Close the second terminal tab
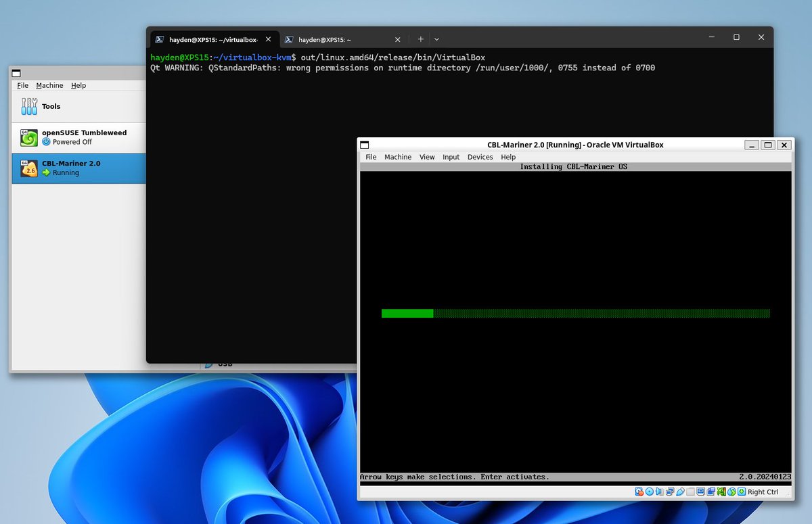The image size is (812, 524). pyautogui.click(x=397, y=39)
